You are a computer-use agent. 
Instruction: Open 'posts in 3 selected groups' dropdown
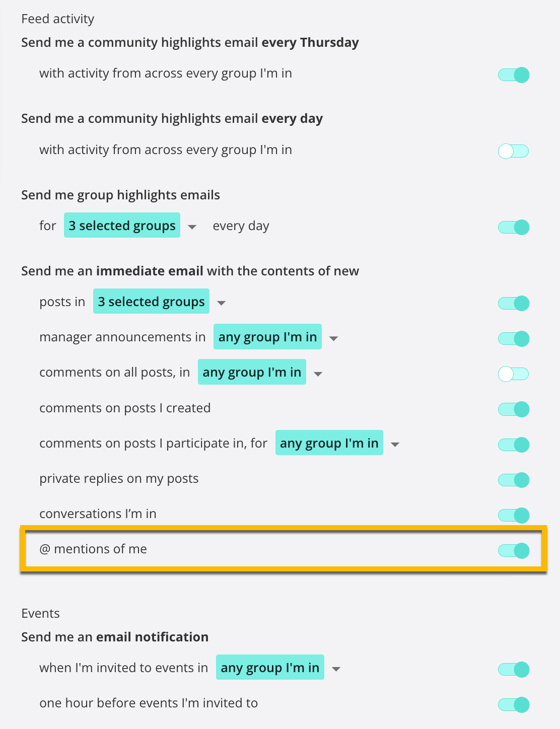point(151,301)
